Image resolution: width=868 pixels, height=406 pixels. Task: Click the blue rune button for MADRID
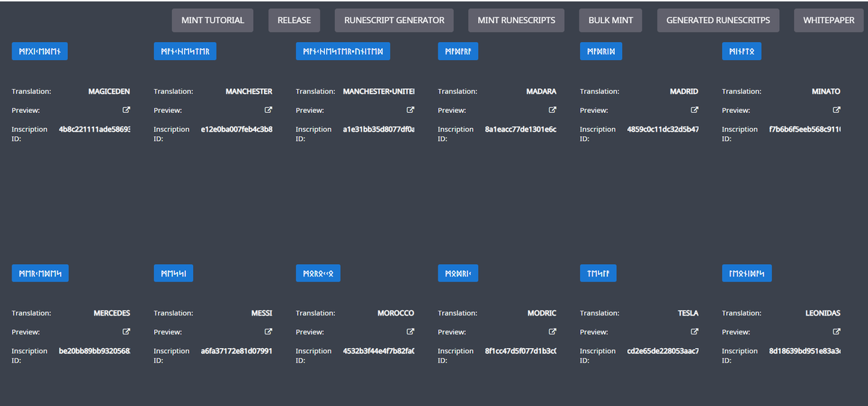pyautogui.click(x=601, y=51)
